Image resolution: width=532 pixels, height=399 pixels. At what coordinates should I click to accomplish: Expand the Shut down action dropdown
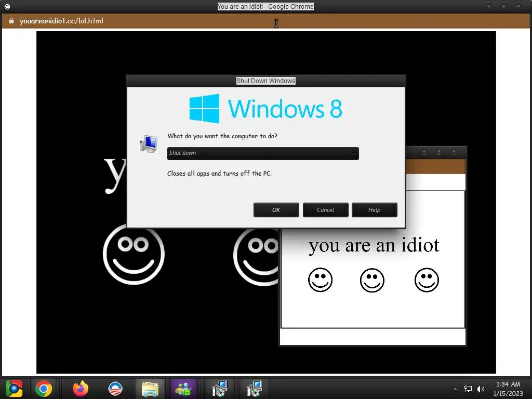tap(263, 153)
